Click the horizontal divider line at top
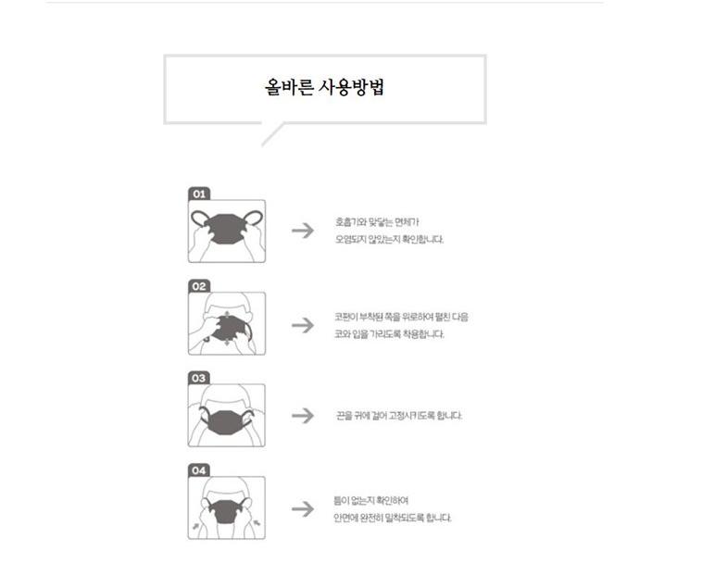The height and width of the screenshot is (588, 702). [324, 2]
